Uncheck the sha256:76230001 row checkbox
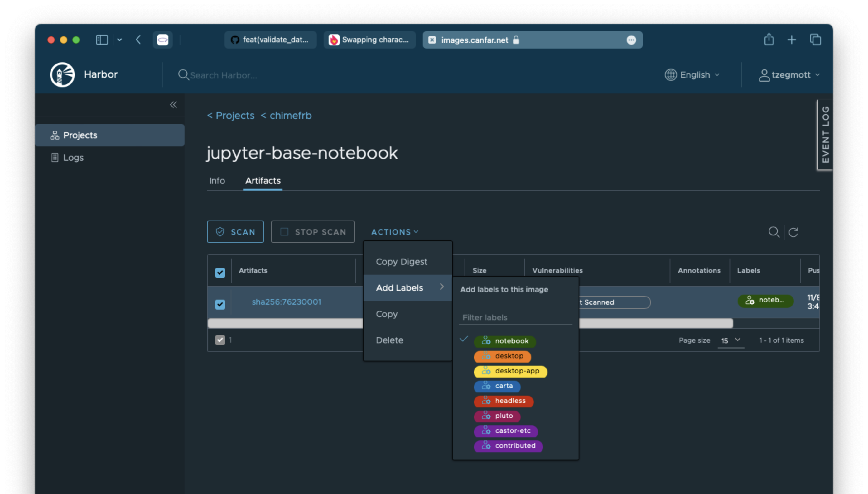The width and height of the screenshot is (868, 494). tap(220, 304)
